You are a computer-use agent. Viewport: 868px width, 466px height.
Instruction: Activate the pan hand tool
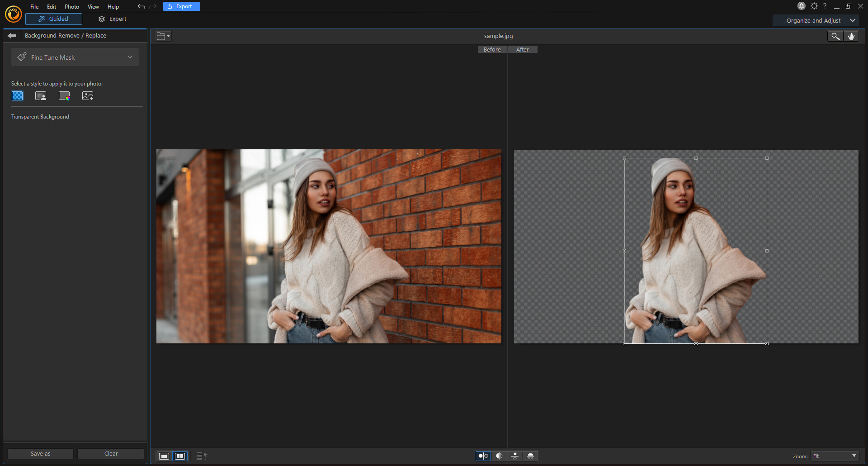click(x=851, y=36)
